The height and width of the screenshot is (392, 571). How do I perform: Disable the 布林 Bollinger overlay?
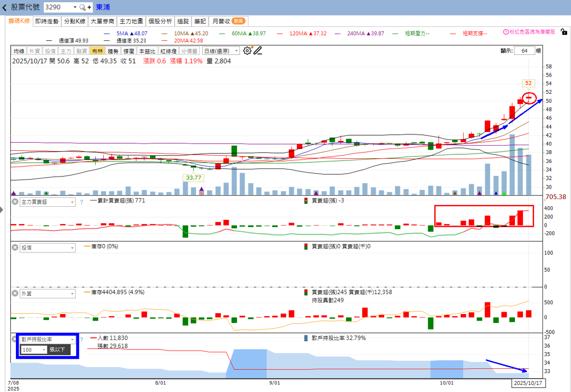coord(98,51)
